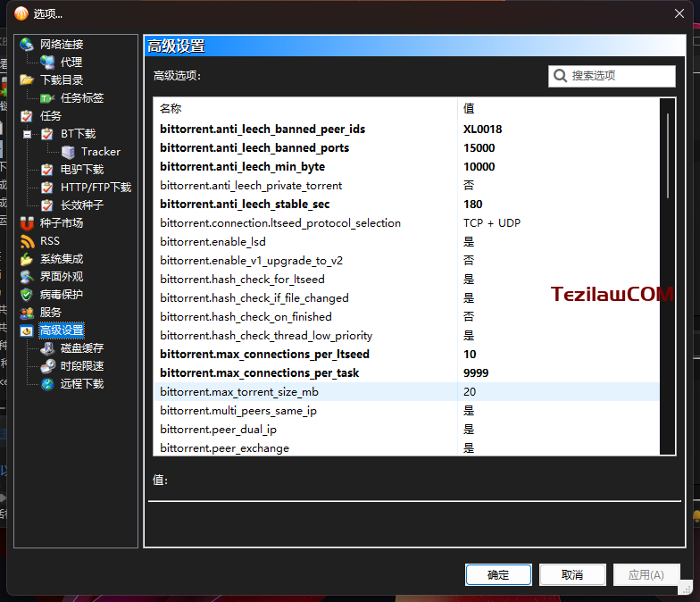
Task: Open the 下载目录 settings page
Action: [62, 80]
